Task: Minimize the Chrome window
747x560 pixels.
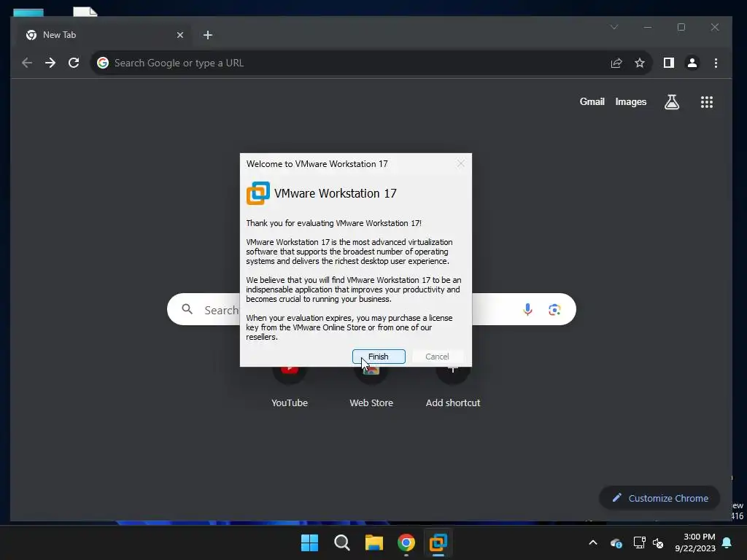Action: (648, 27)
